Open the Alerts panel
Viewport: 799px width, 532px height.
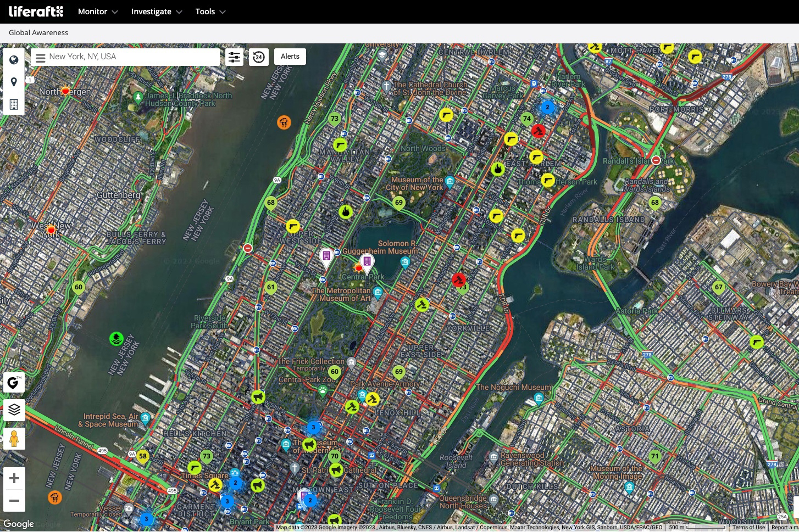(x=290, y=57)
